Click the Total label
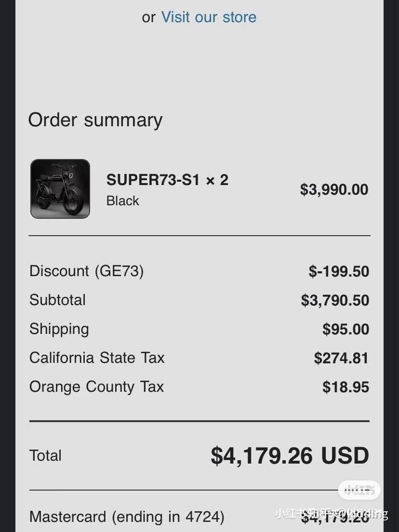Viewport: 399px width, 532px height. pyautogui.click(x=45, y=455)
